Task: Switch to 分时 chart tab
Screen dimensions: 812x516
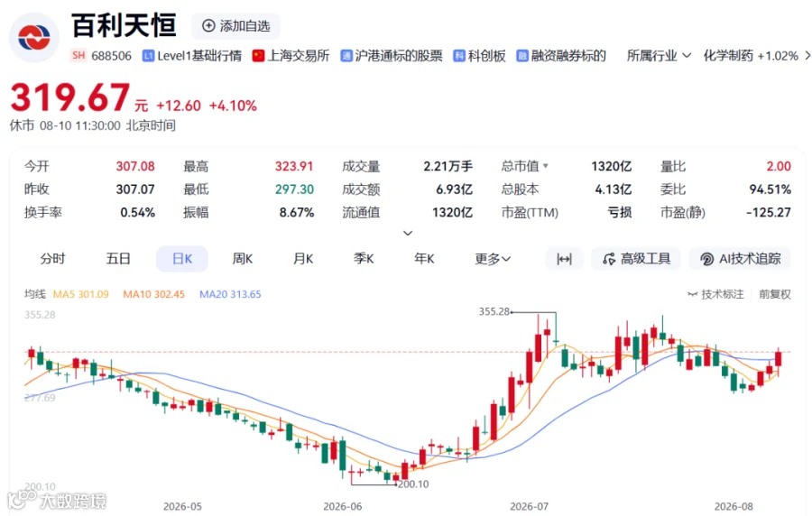Action: pyautogui.click(x=53, y=259)
